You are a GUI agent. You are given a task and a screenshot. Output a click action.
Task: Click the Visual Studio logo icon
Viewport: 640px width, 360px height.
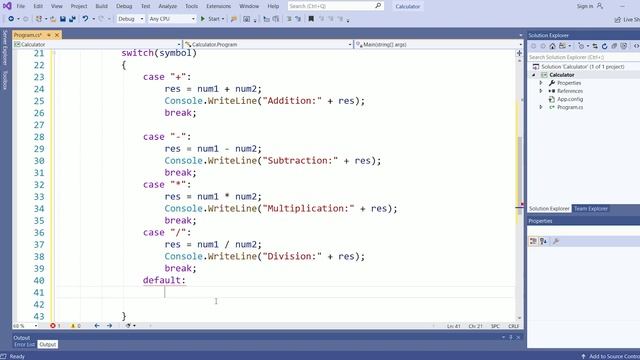click(7, 6)
